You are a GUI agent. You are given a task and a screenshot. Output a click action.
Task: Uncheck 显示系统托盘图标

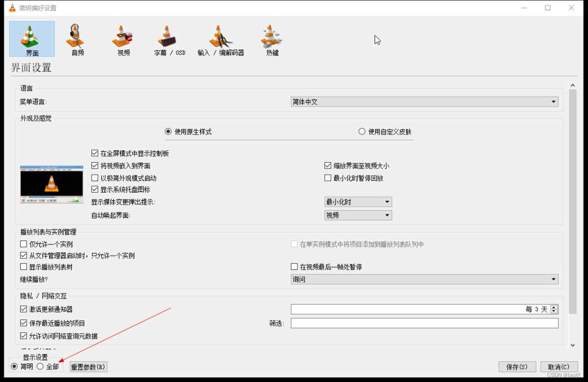coord(95,189)
